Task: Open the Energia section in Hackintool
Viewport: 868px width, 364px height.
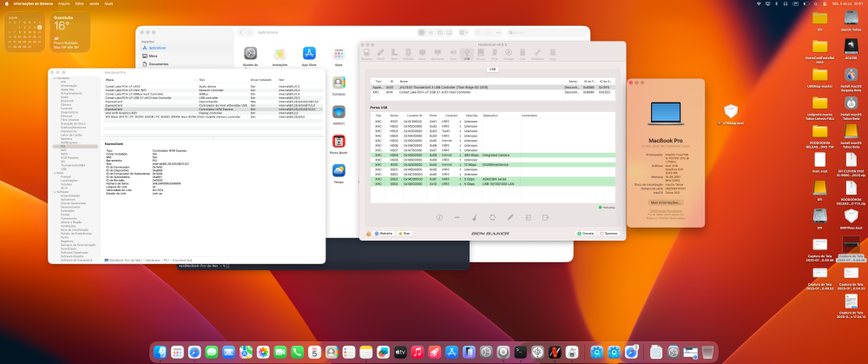Action: (509, 54)
